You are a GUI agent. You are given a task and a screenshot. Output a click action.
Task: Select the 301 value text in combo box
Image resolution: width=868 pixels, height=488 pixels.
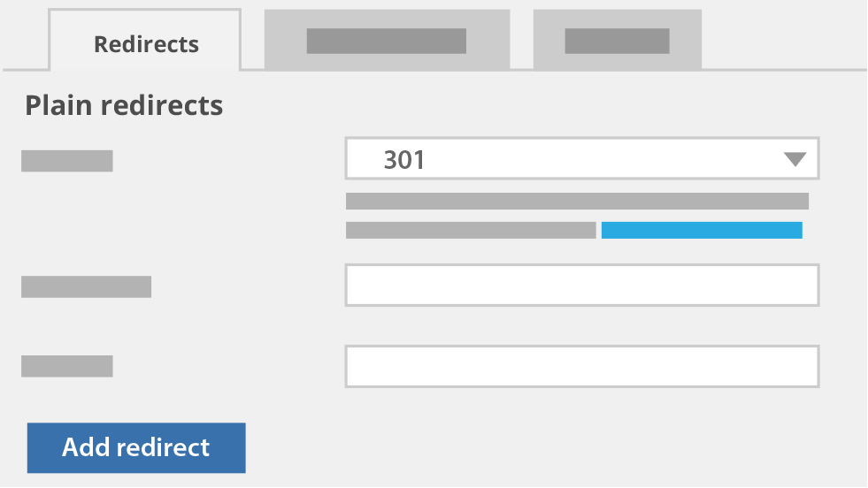pyautogui.click(x=404, y=160)
